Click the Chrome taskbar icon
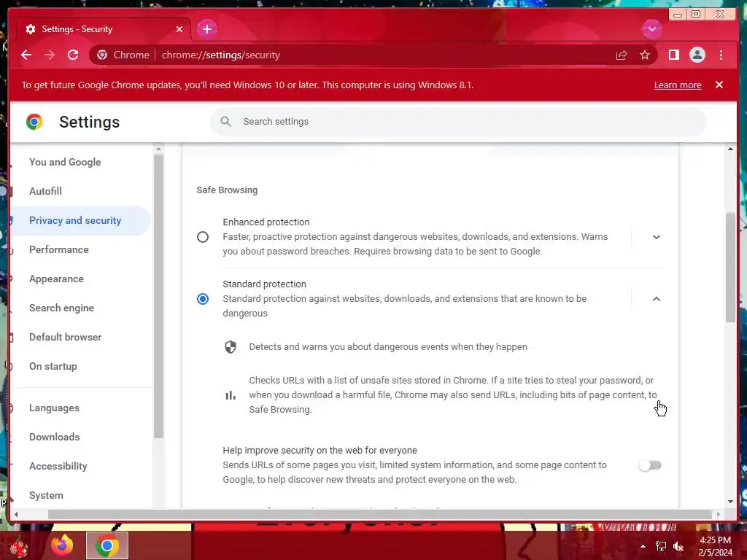This screenshot has width=747, height=560. pyautogui.click(x=107, y=545)
